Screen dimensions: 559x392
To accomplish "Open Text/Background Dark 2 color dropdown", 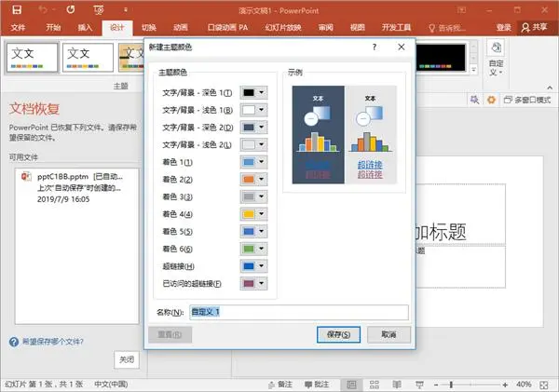I will [x=253, y=127].
